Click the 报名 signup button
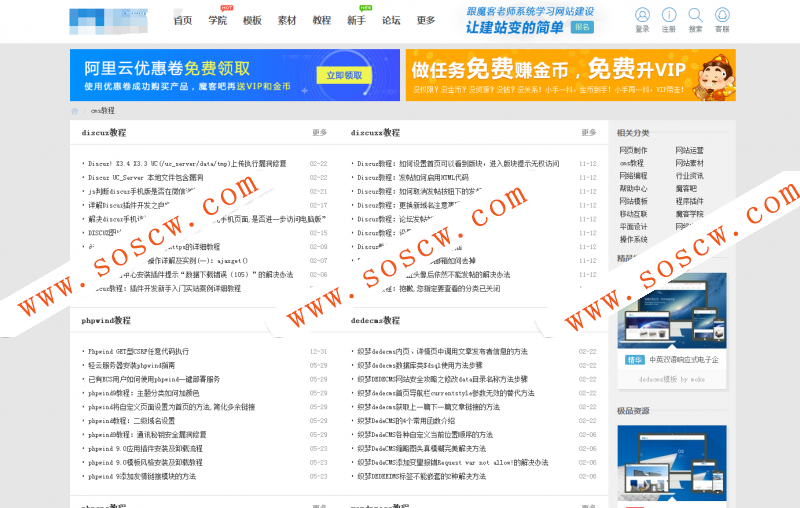 pyautogui.click(x=582, y=27)
